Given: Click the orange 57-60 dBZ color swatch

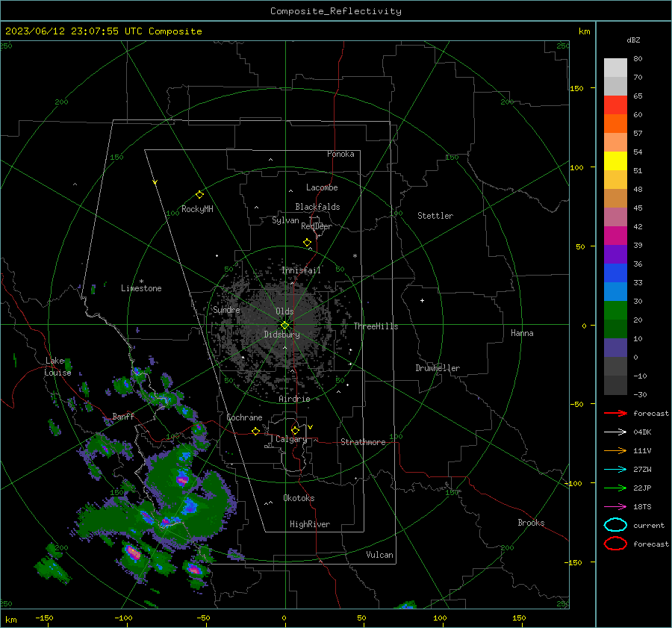Looking at the screenshot, I should pos(615,124).
